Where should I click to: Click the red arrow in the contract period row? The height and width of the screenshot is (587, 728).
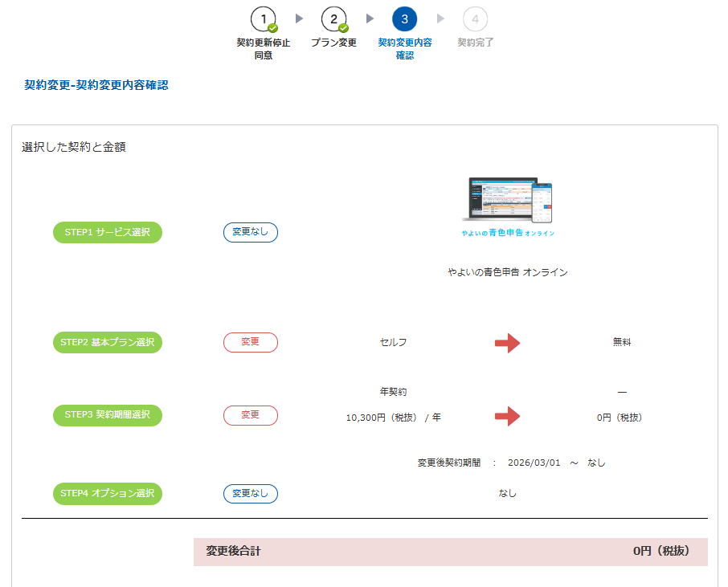[507, 416]
